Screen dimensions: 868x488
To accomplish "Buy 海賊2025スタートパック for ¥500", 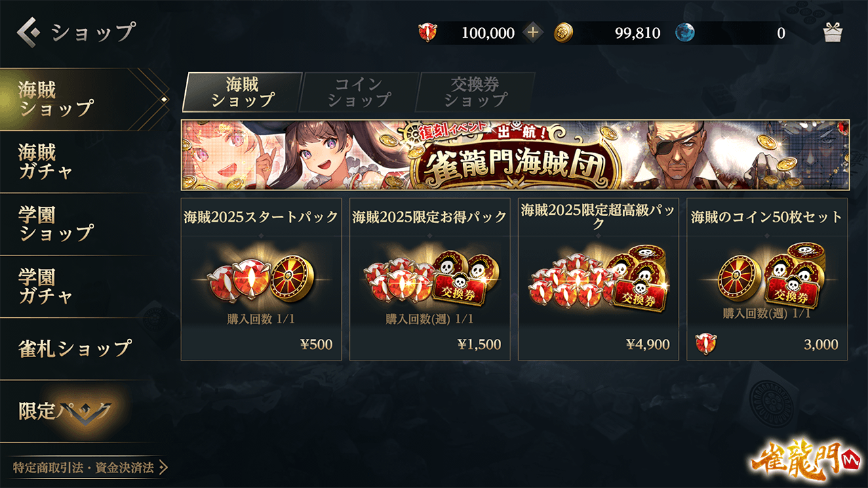I will click(x=261, y=279).
